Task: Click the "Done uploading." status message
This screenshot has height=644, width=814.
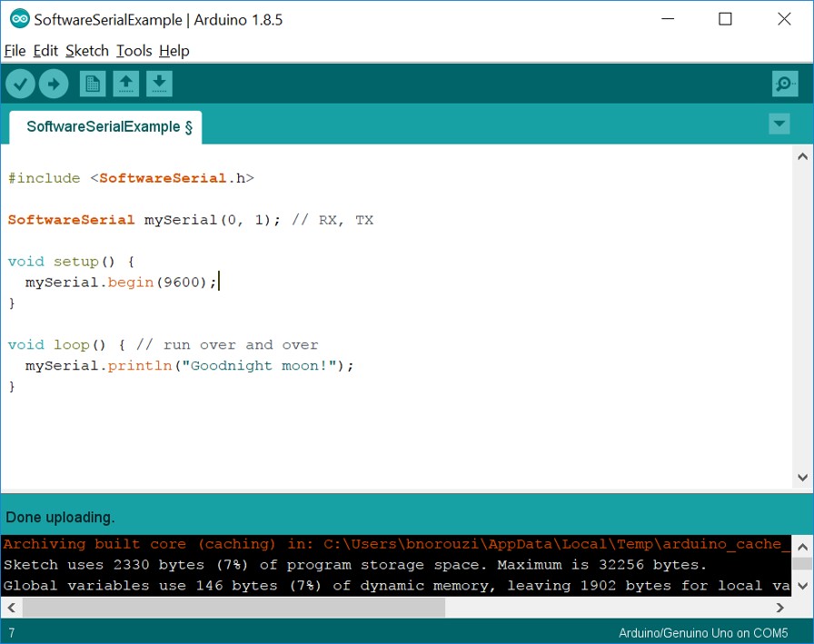Action: click(60, 518)
